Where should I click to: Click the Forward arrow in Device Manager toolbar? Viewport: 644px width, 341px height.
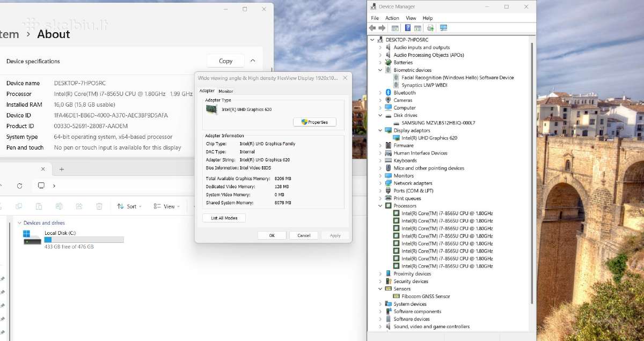point(382,28)
